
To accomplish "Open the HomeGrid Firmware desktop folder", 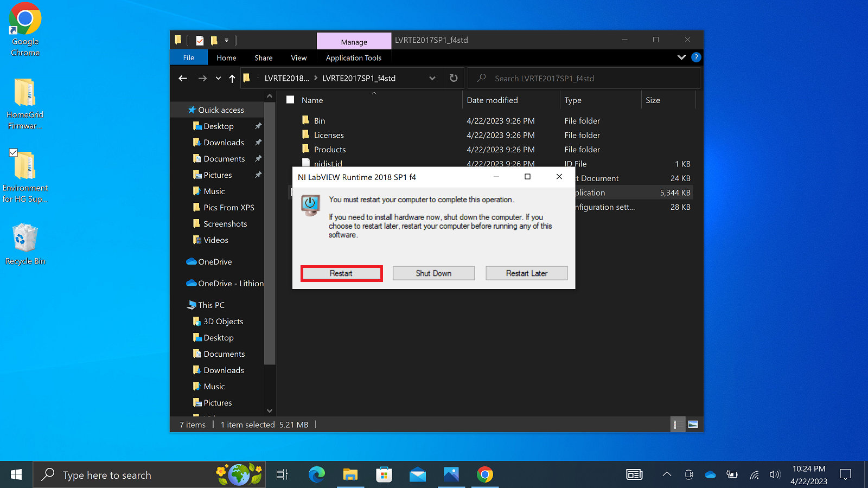I will pyautogui.click(x=25, y=104).
